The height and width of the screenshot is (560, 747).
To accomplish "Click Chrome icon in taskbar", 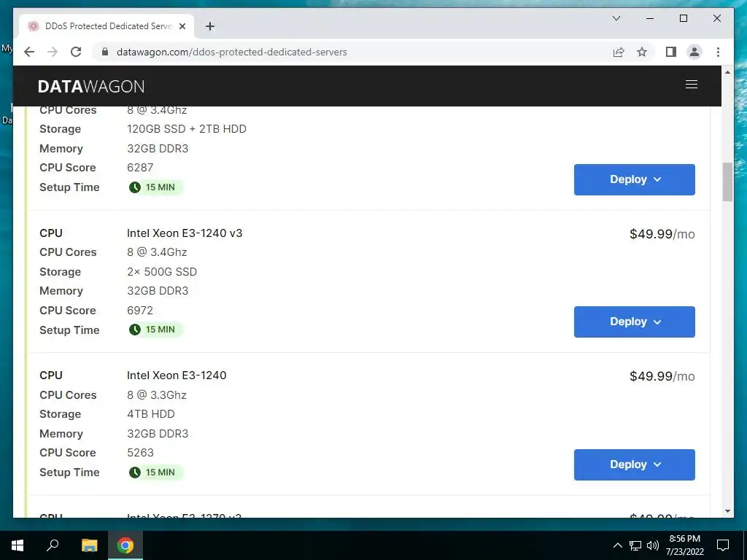I will pyautogui.click(x=125, y=545).
